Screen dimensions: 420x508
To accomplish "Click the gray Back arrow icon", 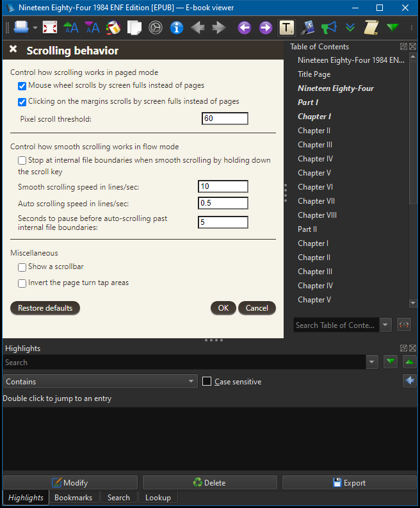I will point(198,27).
